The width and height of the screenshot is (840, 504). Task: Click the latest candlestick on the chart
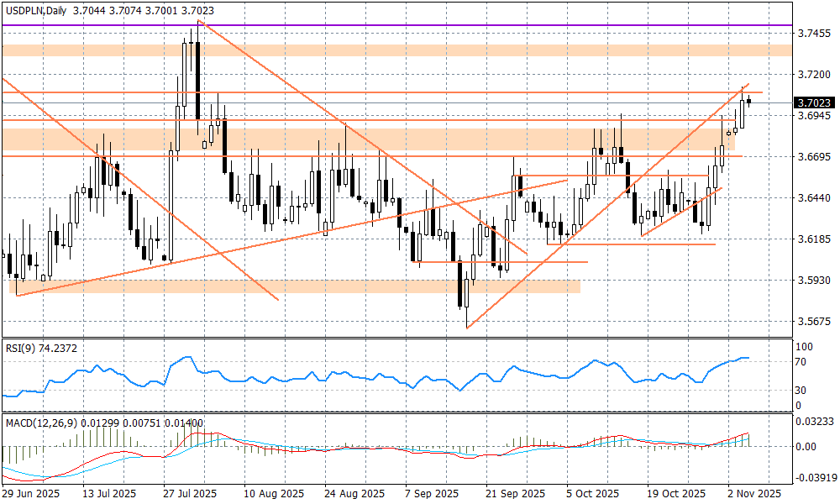(x=749, y=102)
